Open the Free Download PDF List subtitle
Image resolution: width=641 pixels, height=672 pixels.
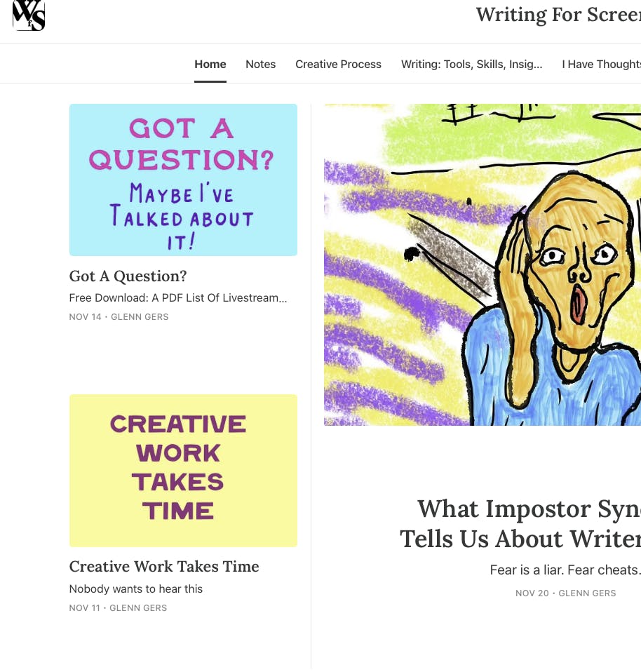point(178,298)
